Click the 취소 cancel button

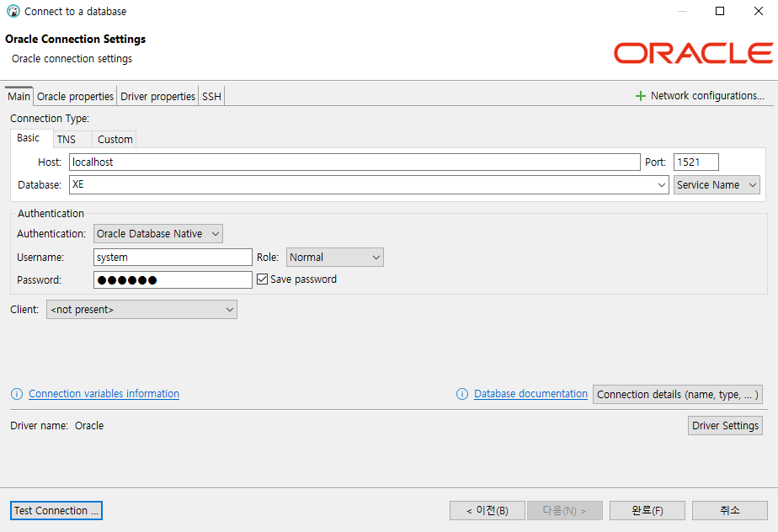point(729,511)
